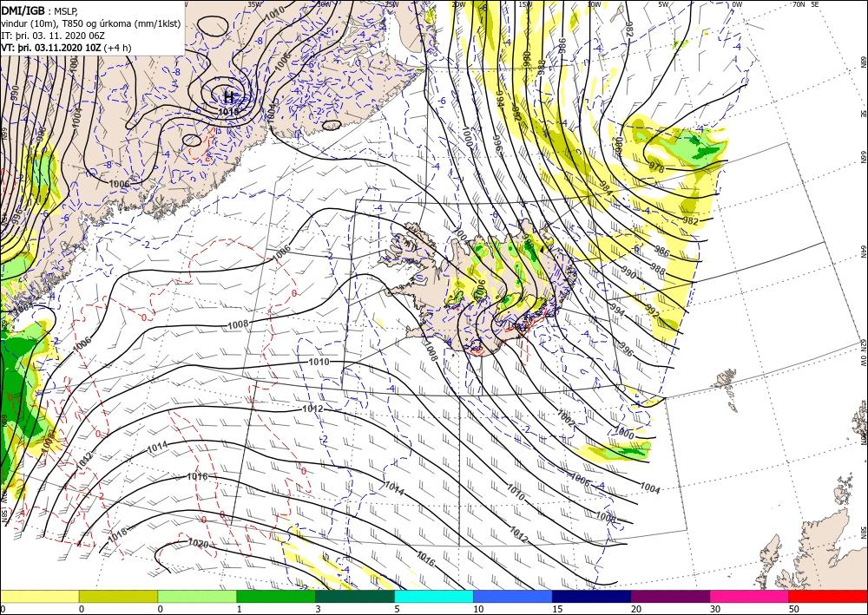Click the '20W' longitude label
Screen dimensions: 868x615
coord(457,4)
